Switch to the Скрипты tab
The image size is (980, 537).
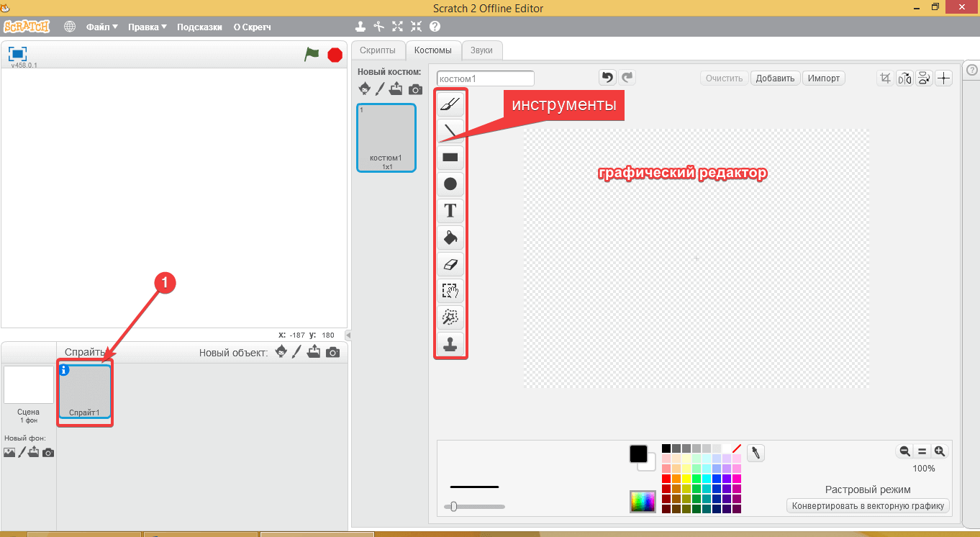tap(378, 50)
